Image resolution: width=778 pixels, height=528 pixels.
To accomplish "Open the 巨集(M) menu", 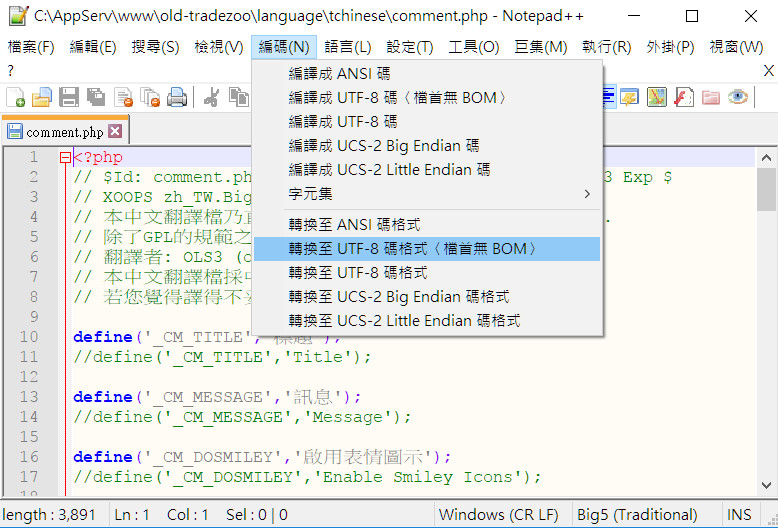I will (541, 47).
